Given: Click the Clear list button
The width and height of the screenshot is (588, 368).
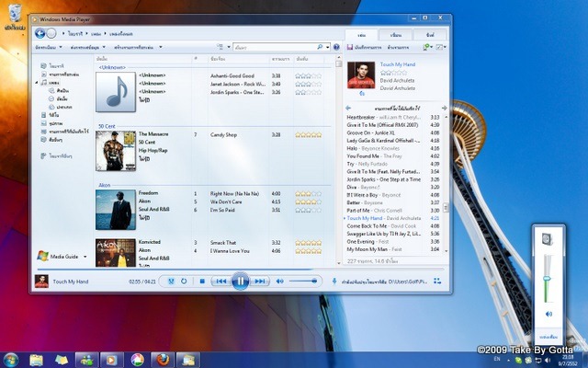Looking at the screenshot, I should tap(398, 47).
